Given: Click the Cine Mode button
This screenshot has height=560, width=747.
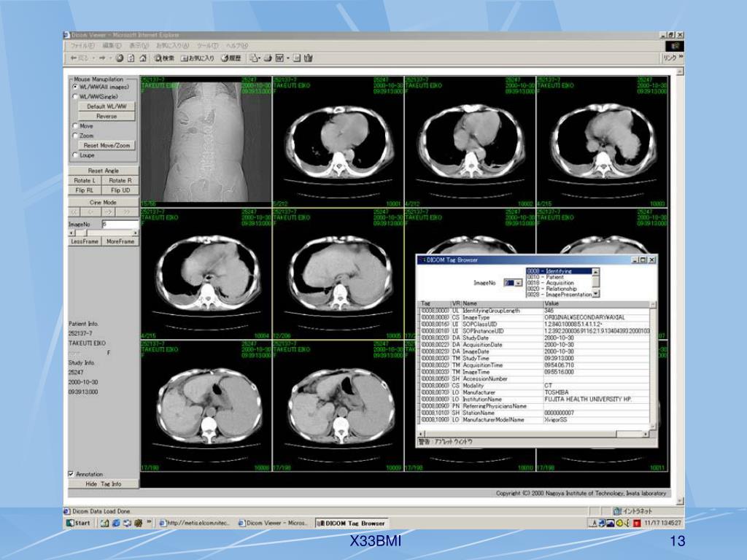Looking at the screenshot, I should pyautogui.click(x=104, y=203).
